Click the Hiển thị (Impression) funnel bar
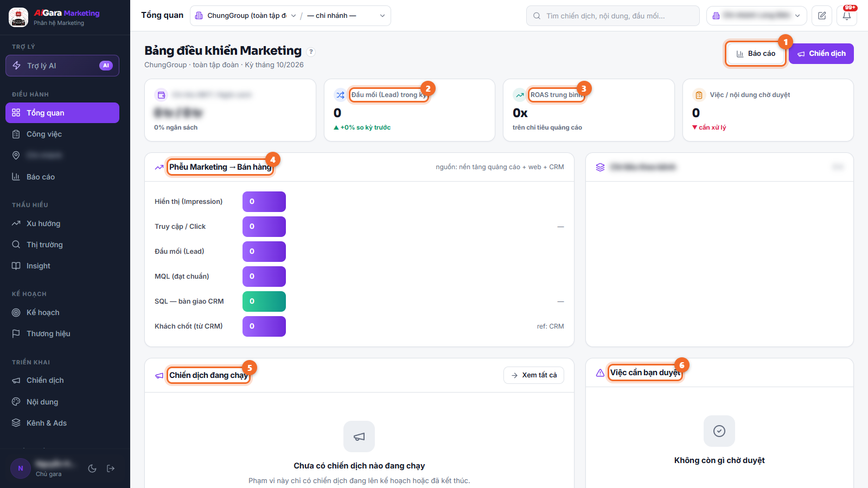 (x=264, y=202)
